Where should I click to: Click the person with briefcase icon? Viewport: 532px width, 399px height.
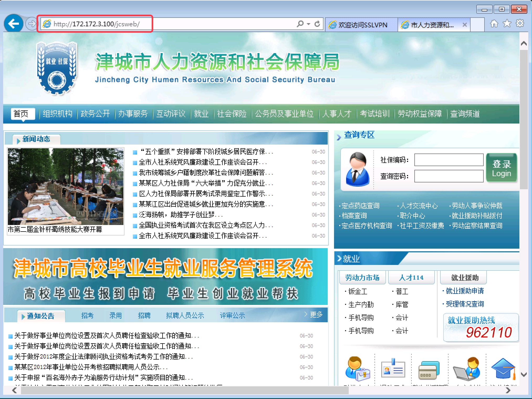click(x=357, y=369)
